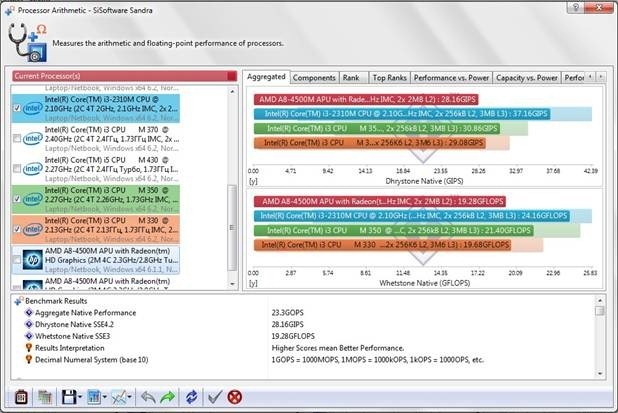Click the [y] label under Whetstone chart
This screenshot has height=413, width=618.
point(253,283)
